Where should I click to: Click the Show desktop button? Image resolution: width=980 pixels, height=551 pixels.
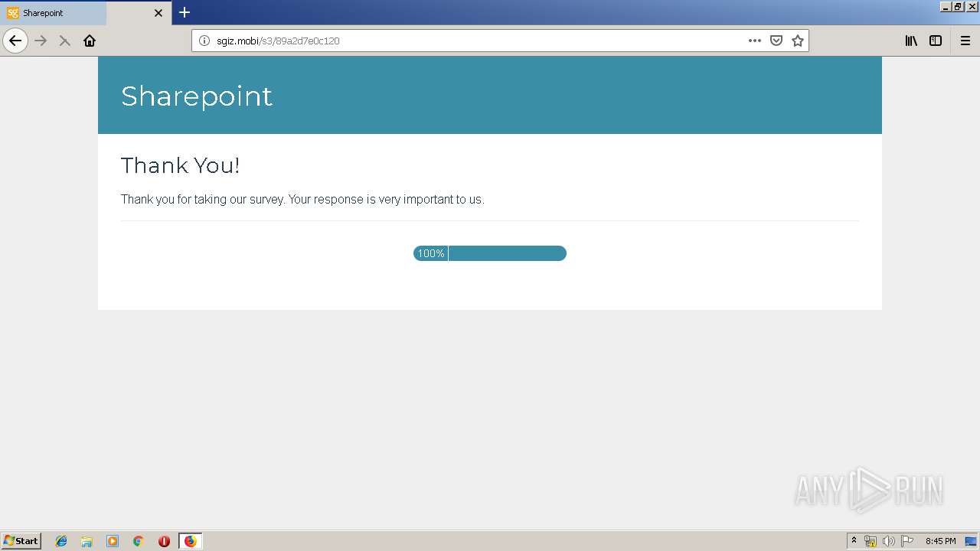(971, 541)
